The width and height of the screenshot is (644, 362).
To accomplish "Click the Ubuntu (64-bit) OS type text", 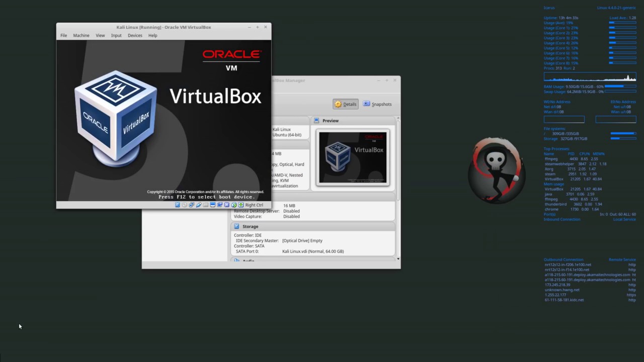I will [287, 135].
